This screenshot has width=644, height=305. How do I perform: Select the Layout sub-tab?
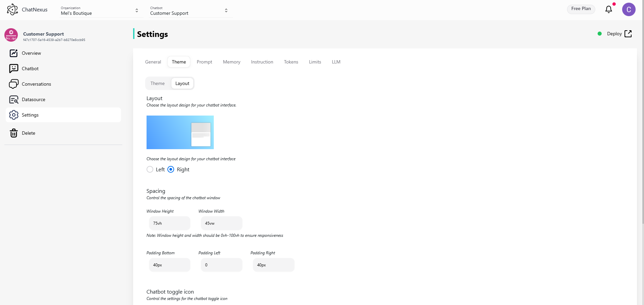tap(182, 83)
